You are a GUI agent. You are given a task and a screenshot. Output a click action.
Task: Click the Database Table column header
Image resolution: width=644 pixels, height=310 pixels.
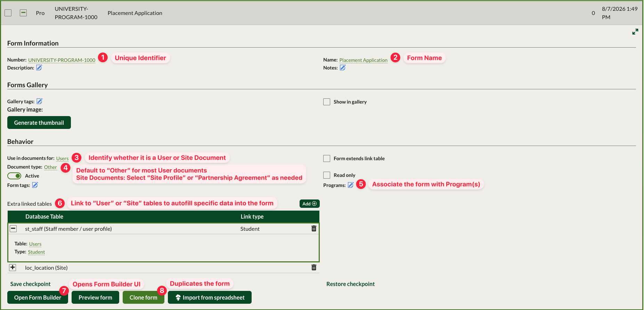click(44, 217)
